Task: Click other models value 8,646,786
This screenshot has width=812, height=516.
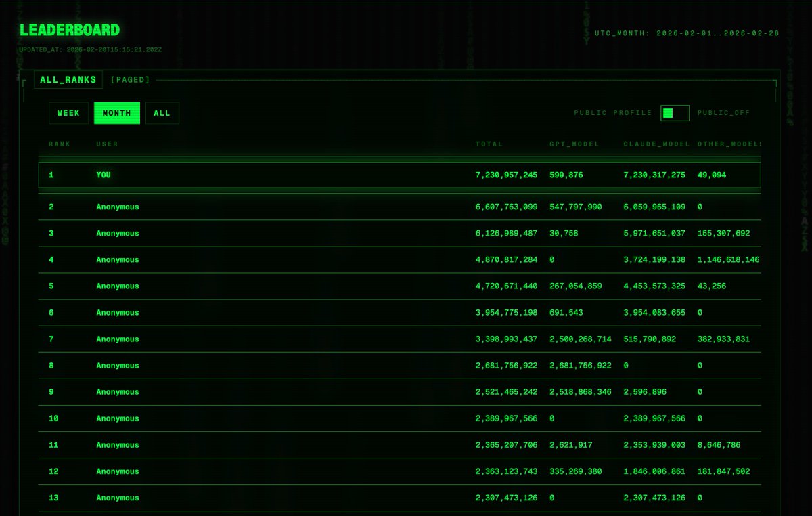Action: click(719, 444)
